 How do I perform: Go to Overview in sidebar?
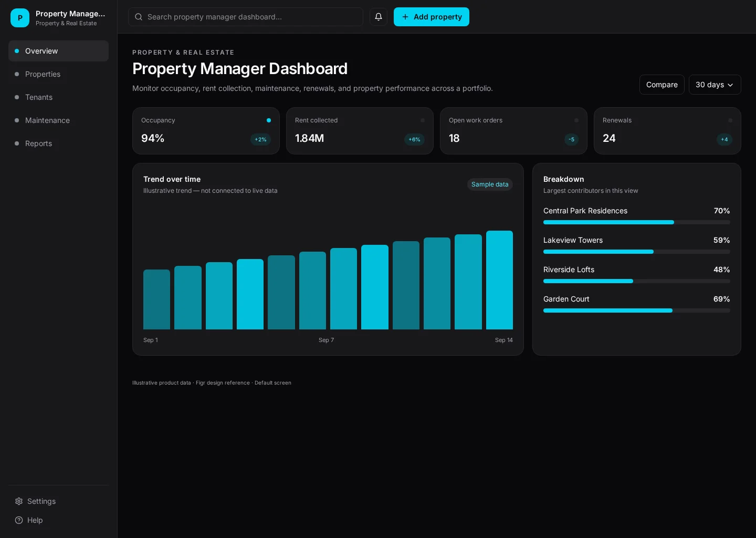58,51
